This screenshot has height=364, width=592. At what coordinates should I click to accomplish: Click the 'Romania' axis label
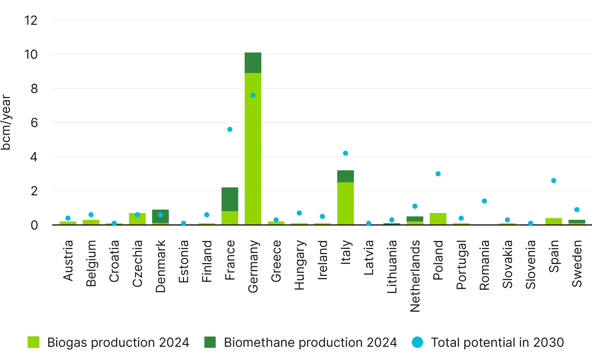484,265
